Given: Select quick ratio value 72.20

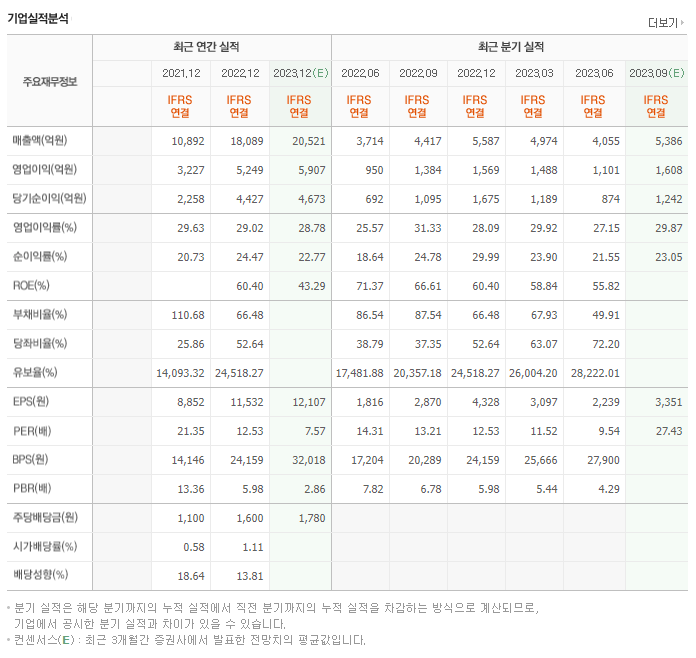Looking at the screenshot, I should (x=606, y=344).
